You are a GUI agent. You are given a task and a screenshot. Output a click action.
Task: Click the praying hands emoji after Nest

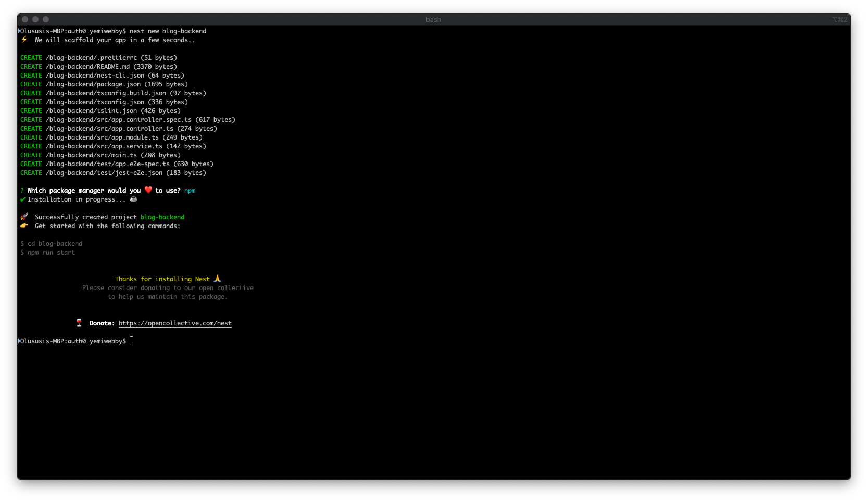point(217,279)
